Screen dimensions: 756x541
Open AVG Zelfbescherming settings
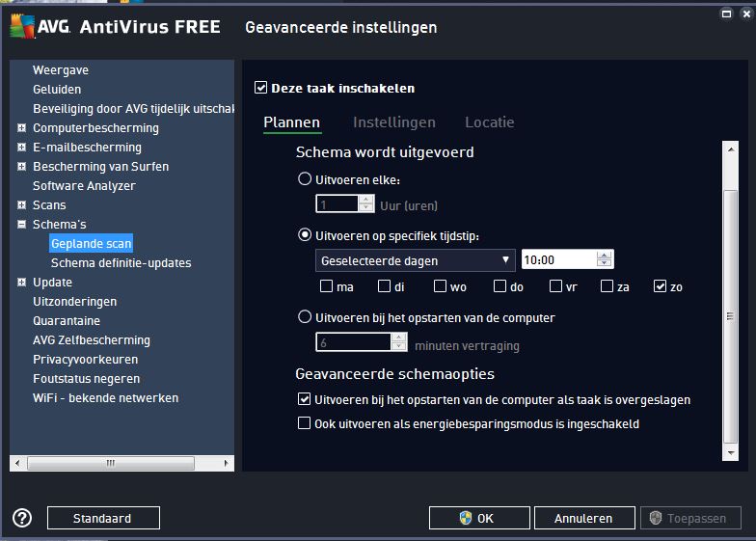coord(92,339)
